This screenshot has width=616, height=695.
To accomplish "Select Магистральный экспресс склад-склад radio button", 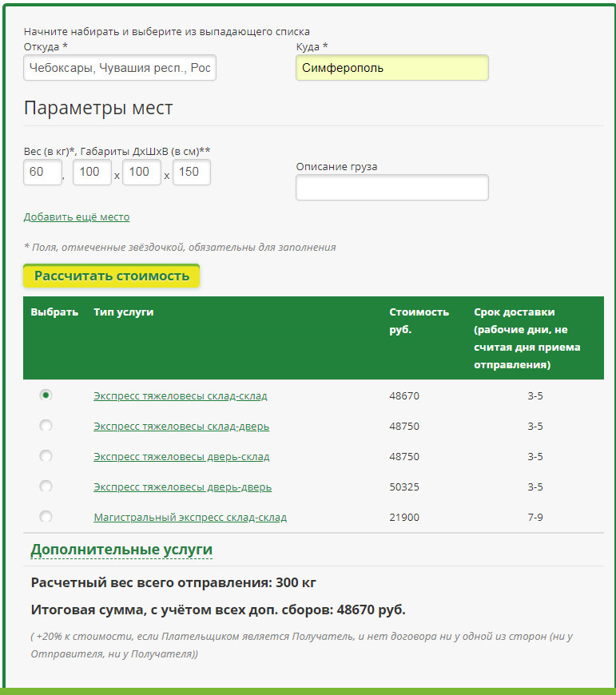I will tap(46, 517).
